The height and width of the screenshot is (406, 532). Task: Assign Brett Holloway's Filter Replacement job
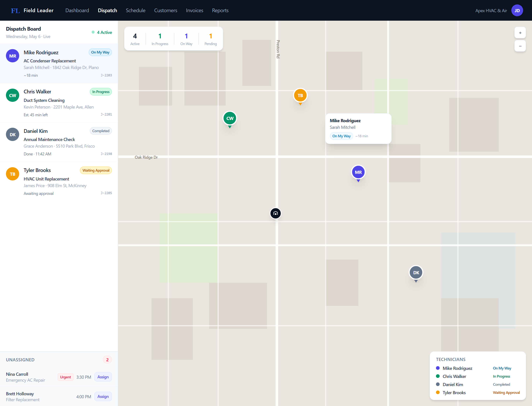[x=103, y=397]
